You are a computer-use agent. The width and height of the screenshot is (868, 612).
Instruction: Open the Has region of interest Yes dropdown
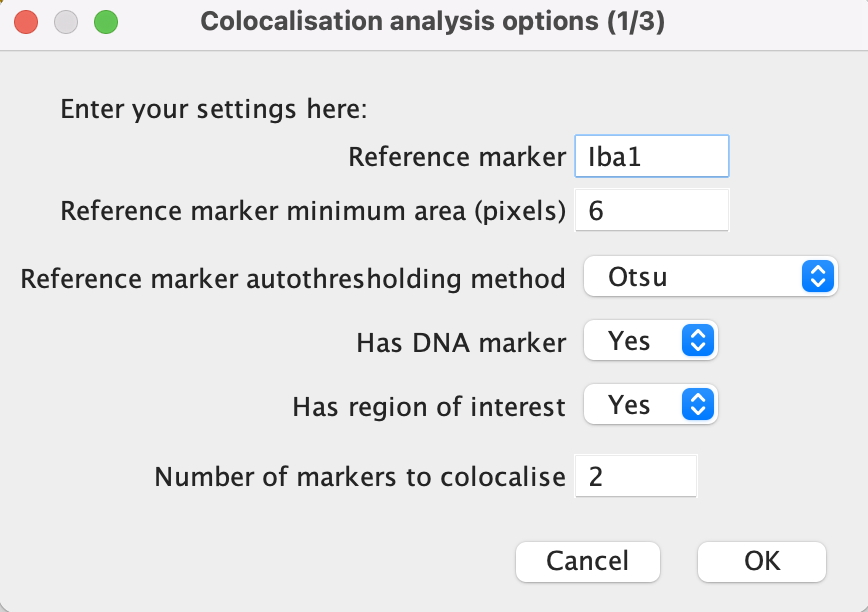tap(651, 404)
